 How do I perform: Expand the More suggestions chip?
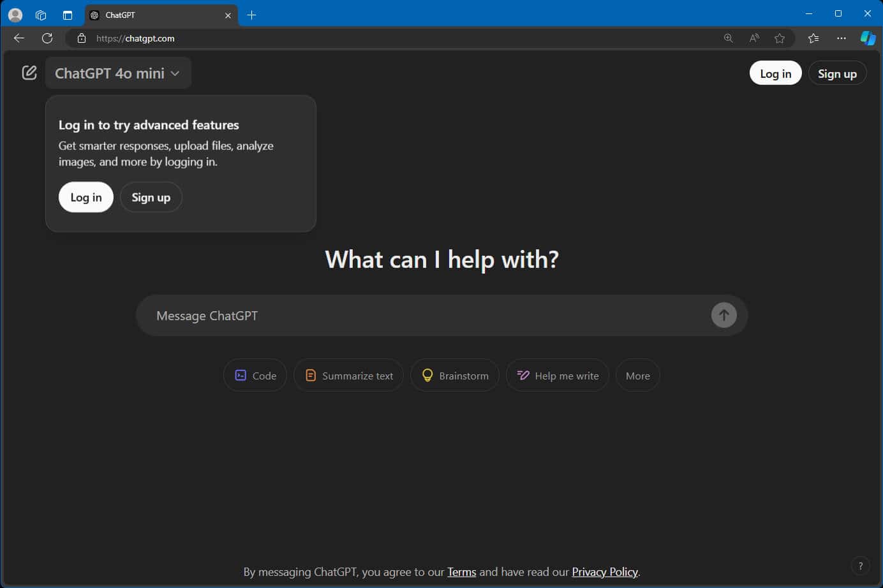pos(637,376)
